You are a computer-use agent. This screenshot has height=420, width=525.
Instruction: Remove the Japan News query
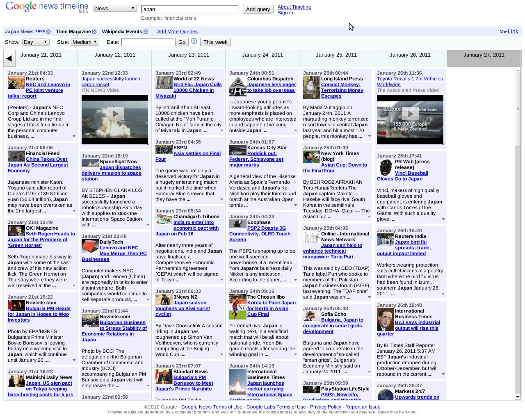(x=48, y=32)
